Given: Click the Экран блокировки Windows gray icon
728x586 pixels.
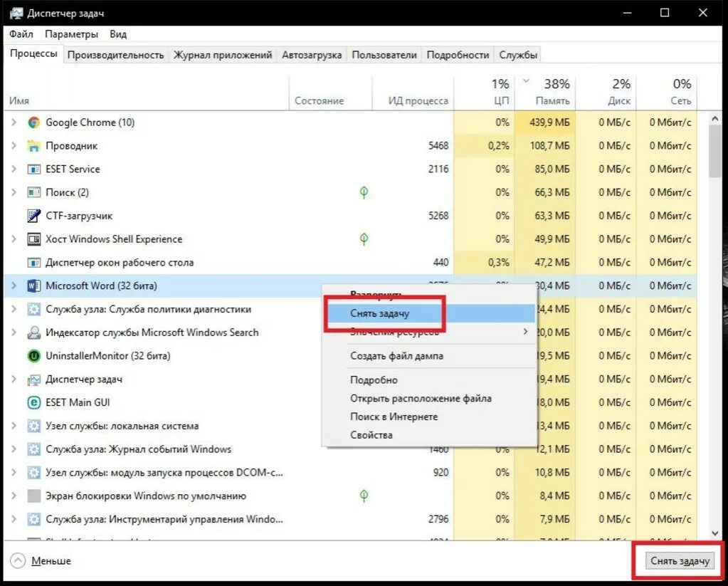Looking at the screenshot, I should (33, 496).
